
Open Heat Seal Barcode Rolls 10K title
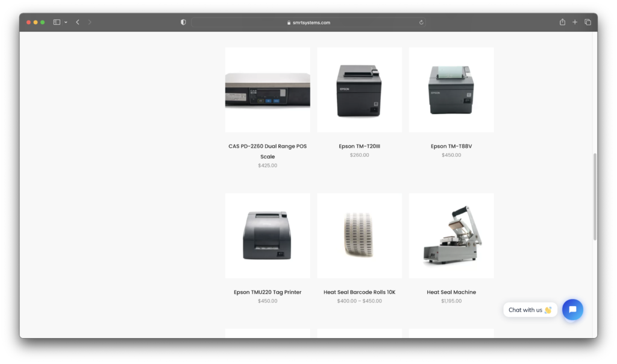click(359, 292)
